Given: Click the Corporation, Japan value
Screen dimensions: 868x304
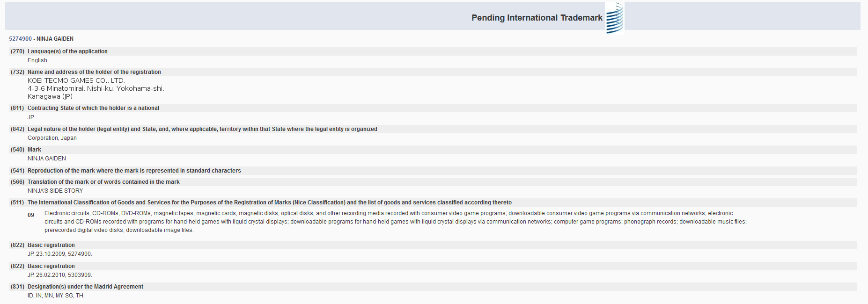Looking at the screenshot, I should 52,138.
